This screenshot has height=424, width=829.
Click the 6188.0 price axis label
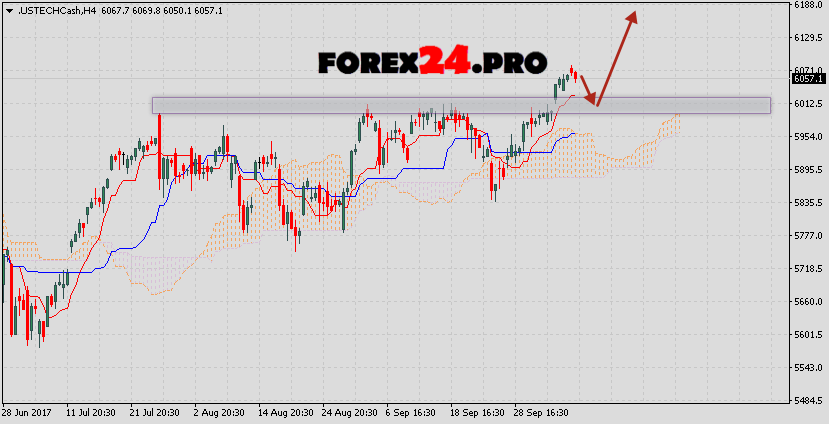806,5
